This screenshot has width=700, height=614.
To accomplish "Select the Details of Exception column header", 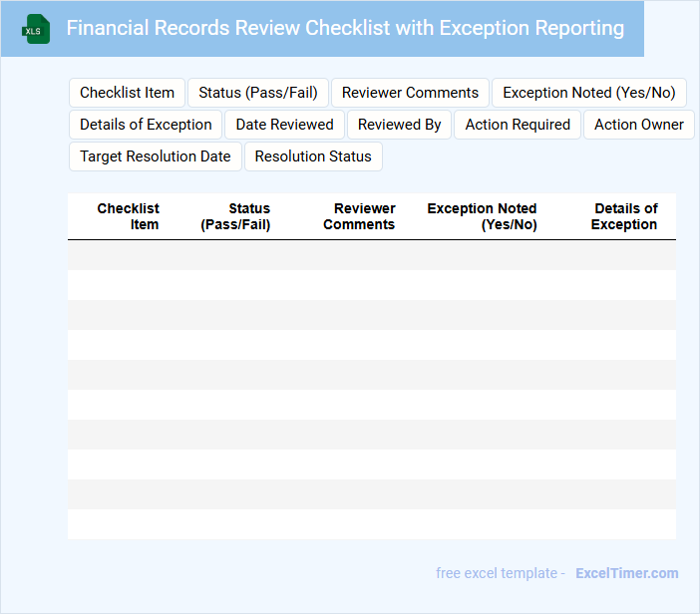I will pyautogui.click(x=624, y=216).
